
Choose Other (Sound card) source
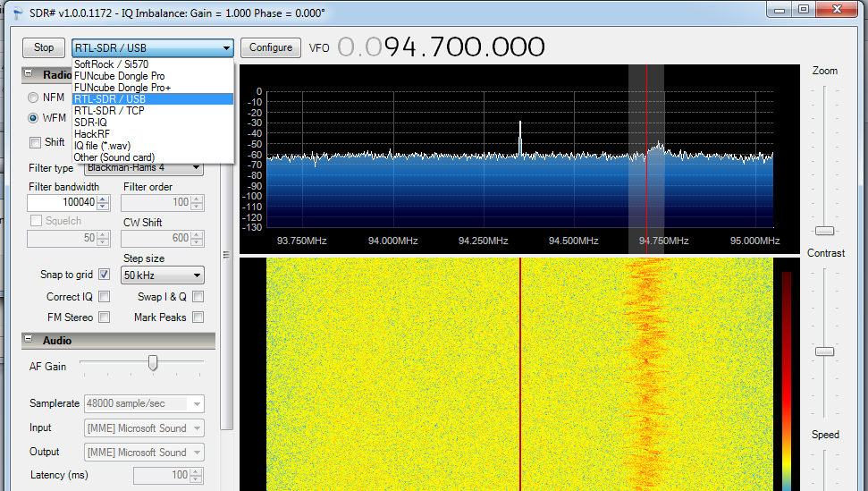[153, 157]
